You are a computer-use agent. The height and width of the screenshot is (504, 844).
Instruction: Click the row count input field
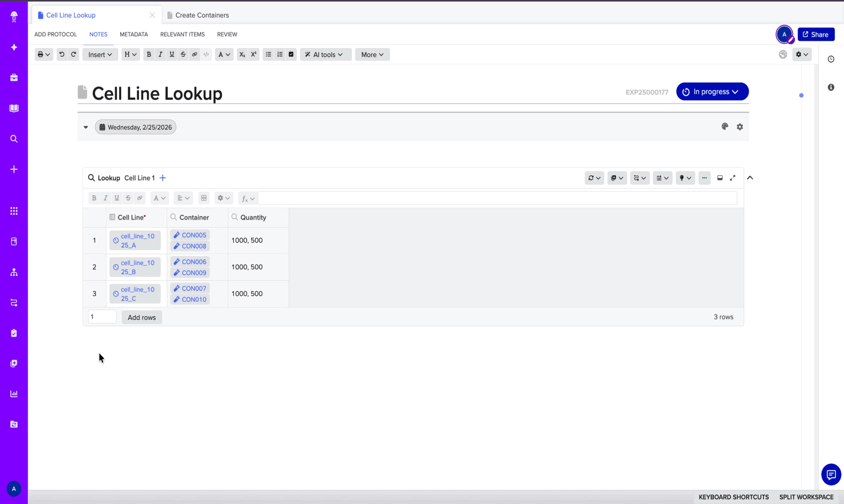(x=102, y=316)
